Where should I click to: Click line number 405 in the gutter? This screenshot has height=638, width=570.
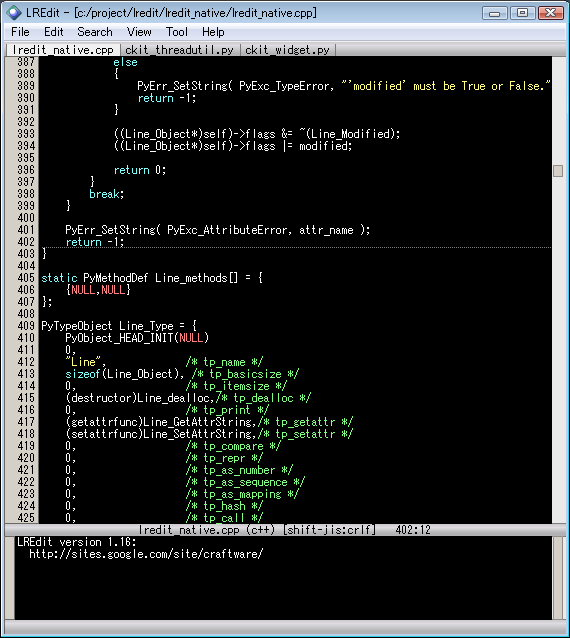pyautogui.click(x=26, y=278)
